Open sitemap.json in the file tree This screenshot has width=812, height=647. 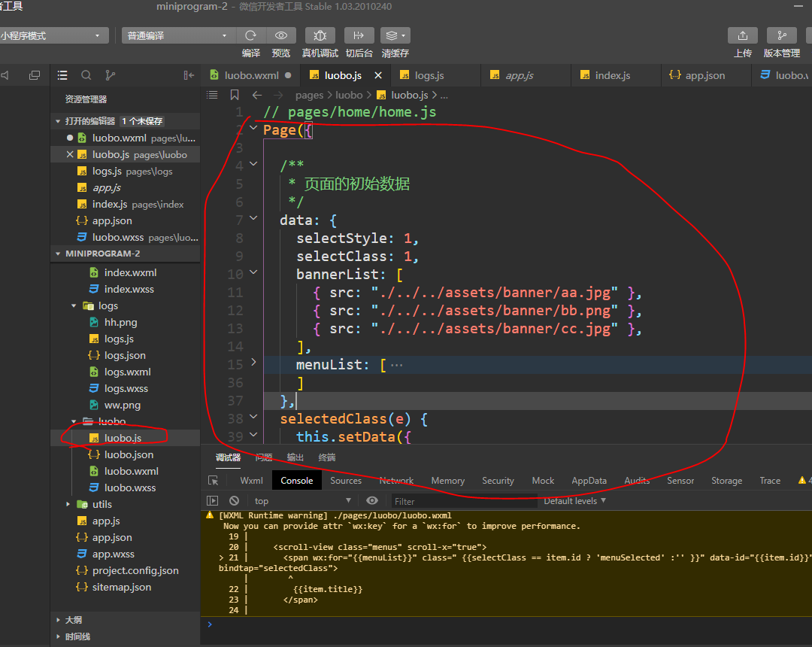pyautogui.click(x=122, y=587)
